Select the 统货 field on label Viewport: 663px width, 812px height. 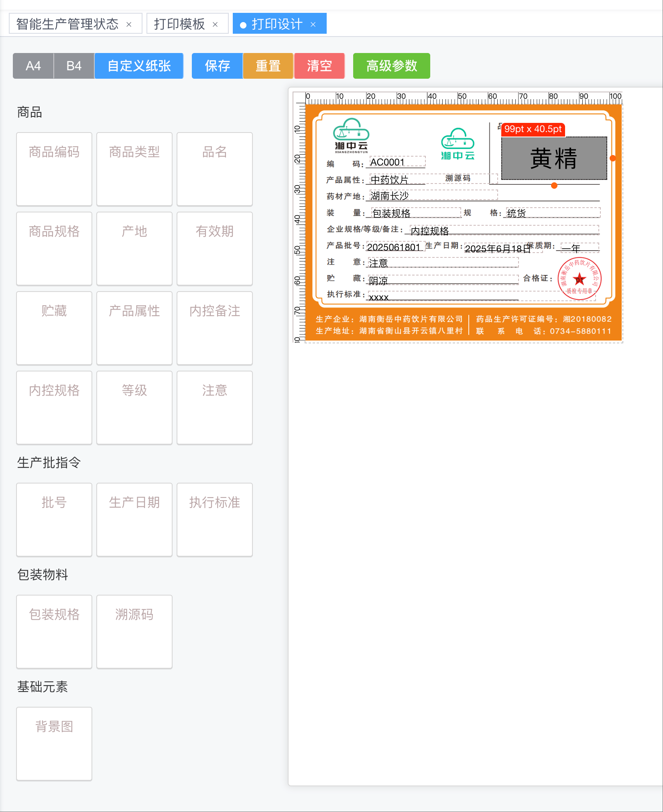[553, 212]
